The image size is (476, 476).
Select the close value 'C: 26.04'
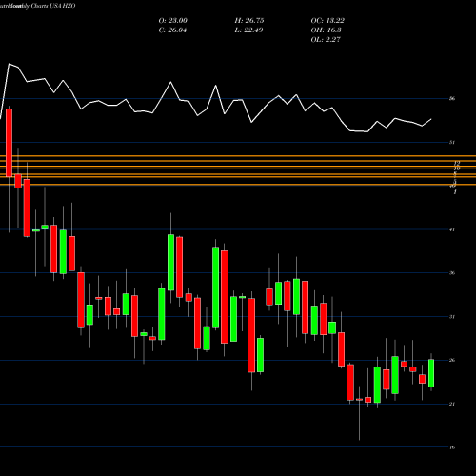(x=172, y=30)
